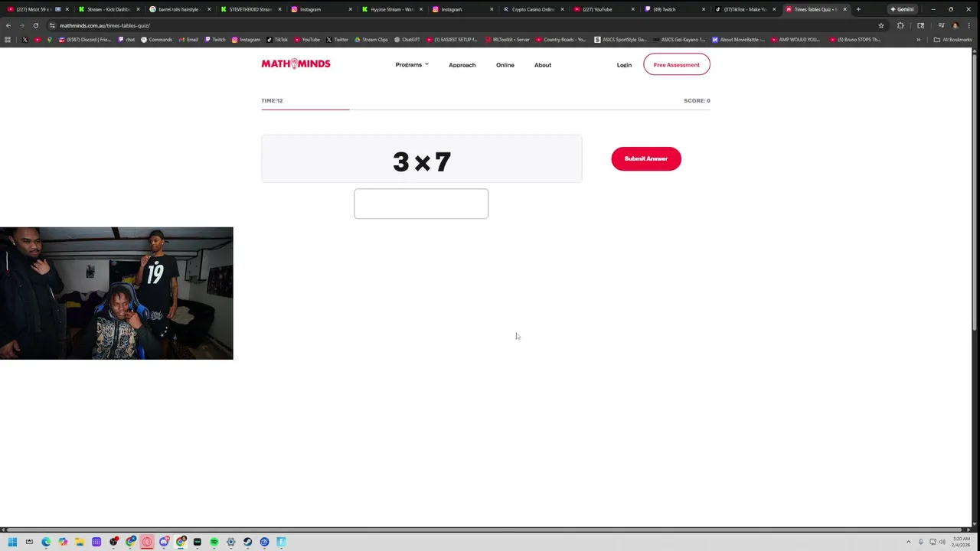Open the IRLToolkit - Server bookmark
Viewport: 980px width, 551px height.
(x=507, y=40)
